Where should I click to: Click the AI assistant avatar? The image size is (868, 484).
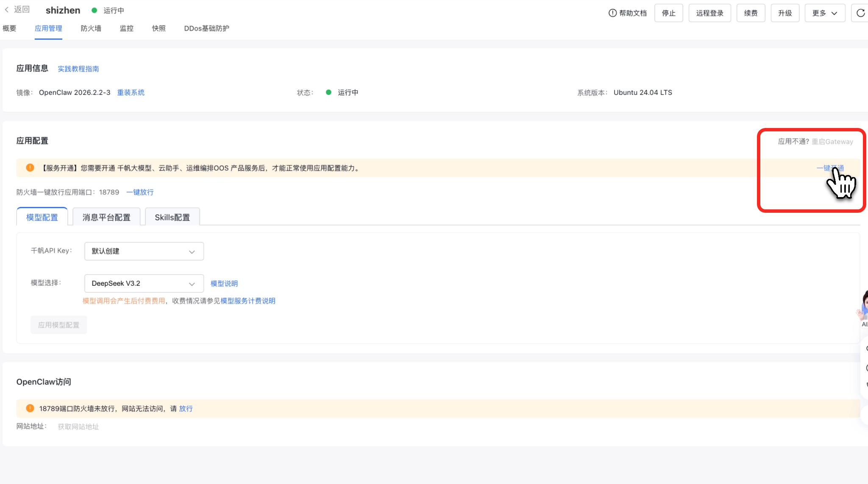point(864,306)
